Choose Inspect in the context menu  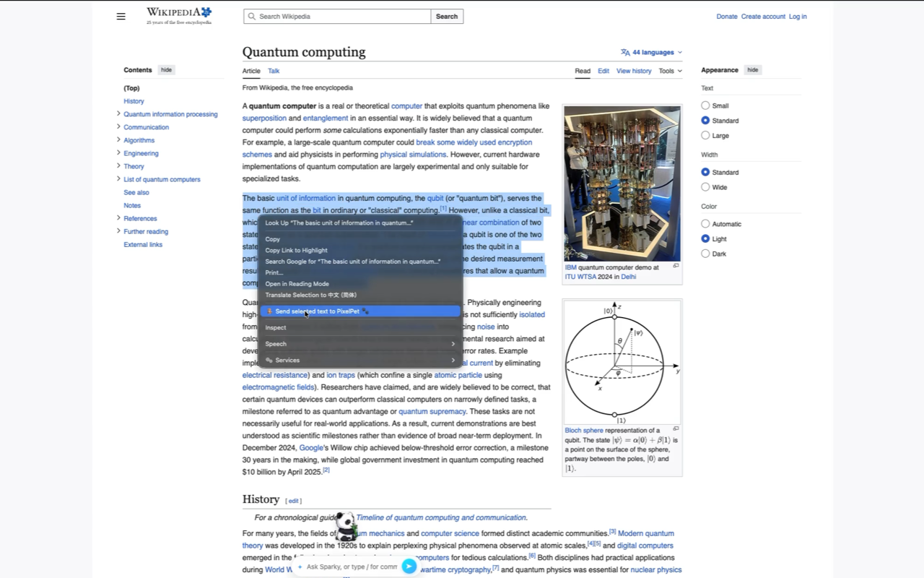(x=360, y=327)
